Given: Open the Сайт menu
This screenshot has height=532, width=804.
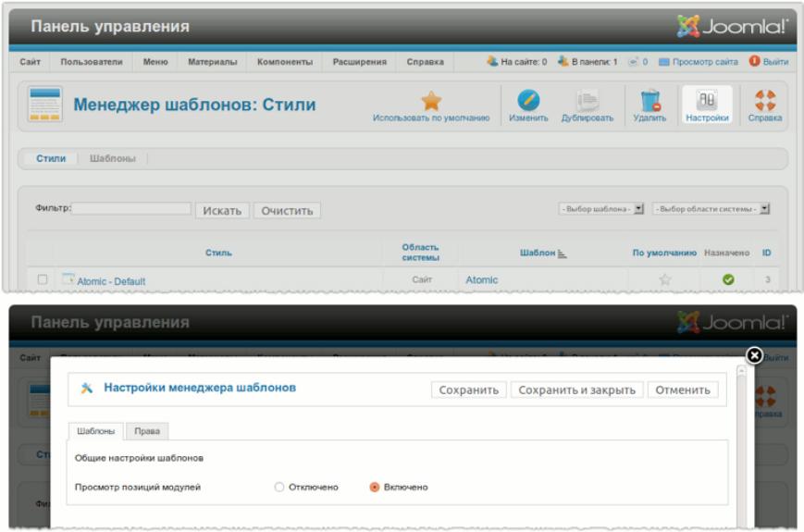Looking at the screenshot, I should point(30,62).
